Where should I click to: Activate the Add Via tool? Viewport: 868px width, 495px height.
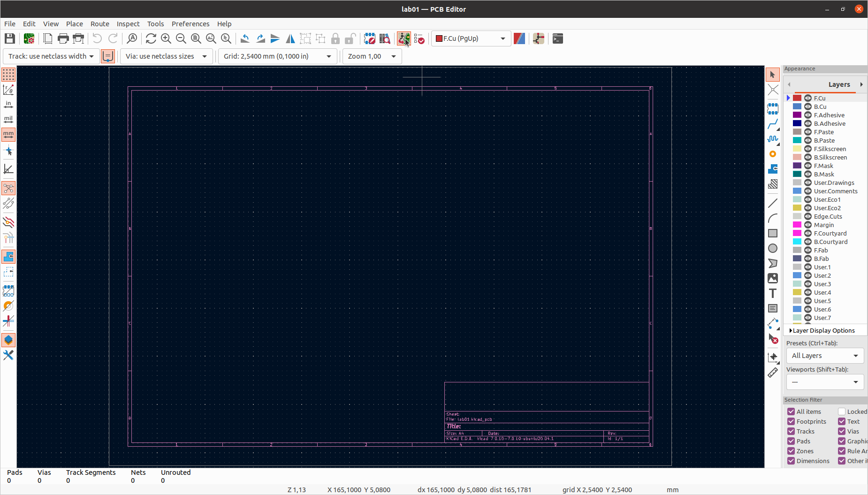pyautogui.click(x=773, y=154)
